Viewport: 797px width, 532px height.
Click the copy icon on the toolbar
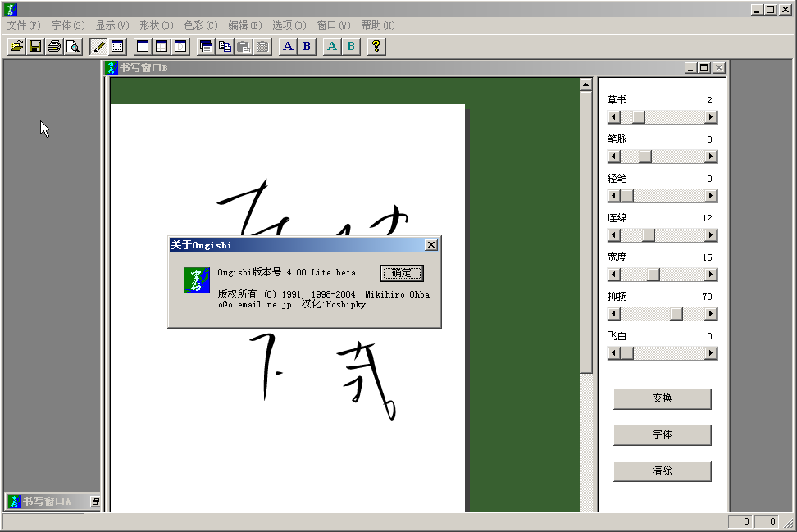tap(225, 47)
